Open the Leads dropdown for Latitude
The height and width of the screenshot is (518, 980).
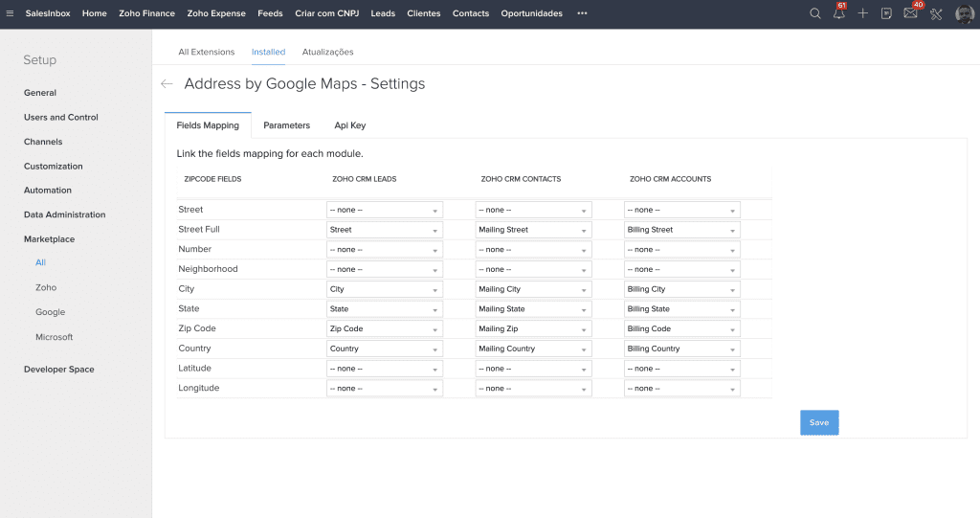click(x=384, y=369)
